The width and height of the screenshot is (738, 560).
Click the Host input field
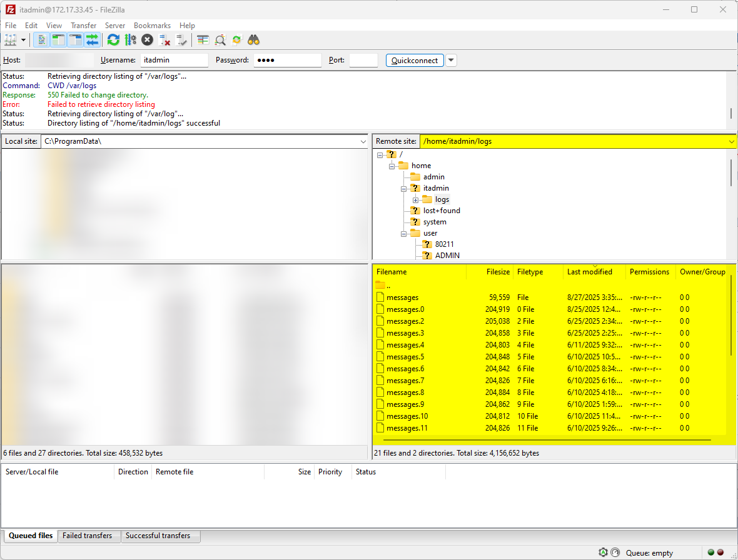tap(59, 61)
